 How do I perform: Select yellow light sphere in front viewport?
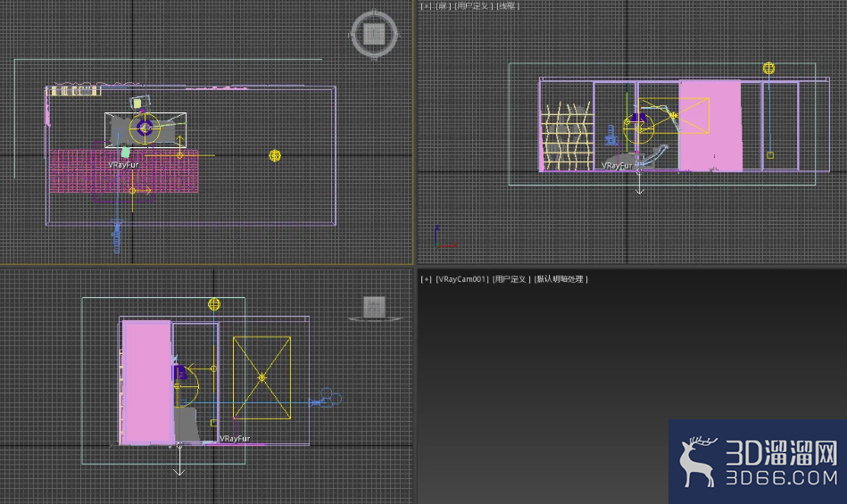768,68
